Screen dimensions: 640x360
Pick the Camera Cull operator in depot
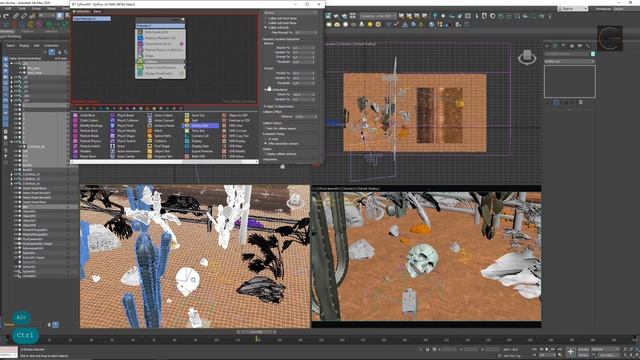197,136
